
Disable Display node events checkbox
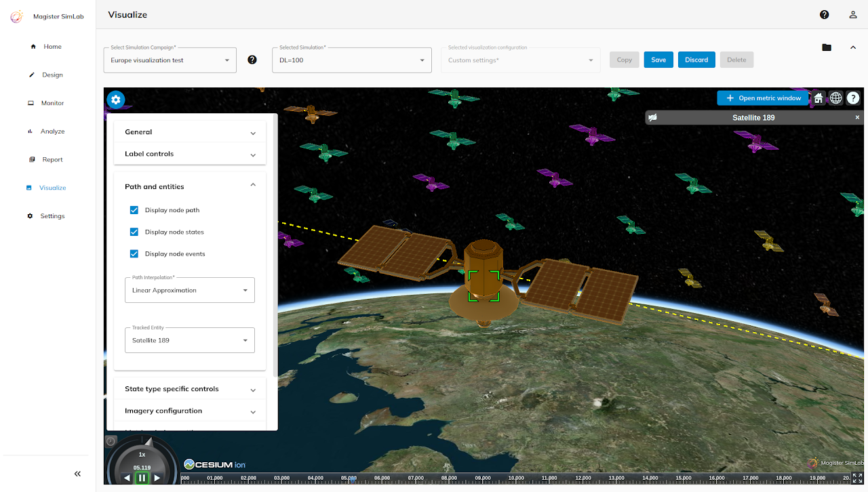coord(134,253)
